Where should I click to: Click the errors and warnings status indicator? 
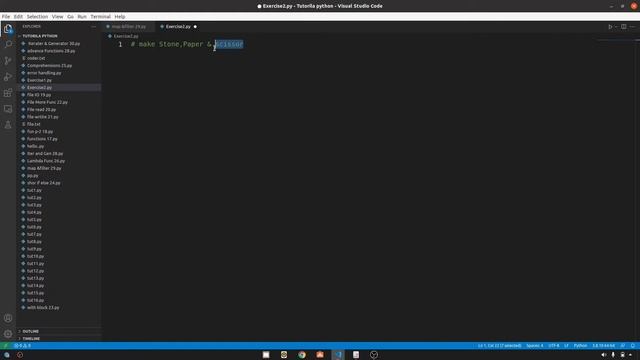pos(23,346)
